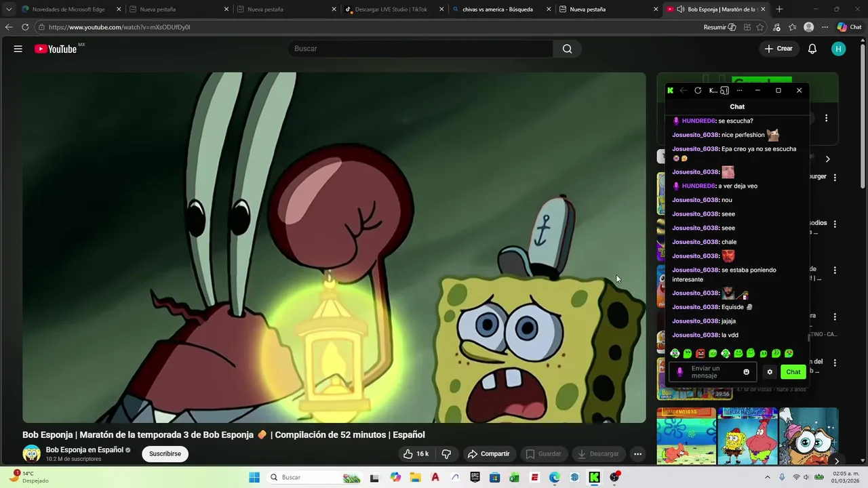Go back with the browser arrow

coord(9,27)
